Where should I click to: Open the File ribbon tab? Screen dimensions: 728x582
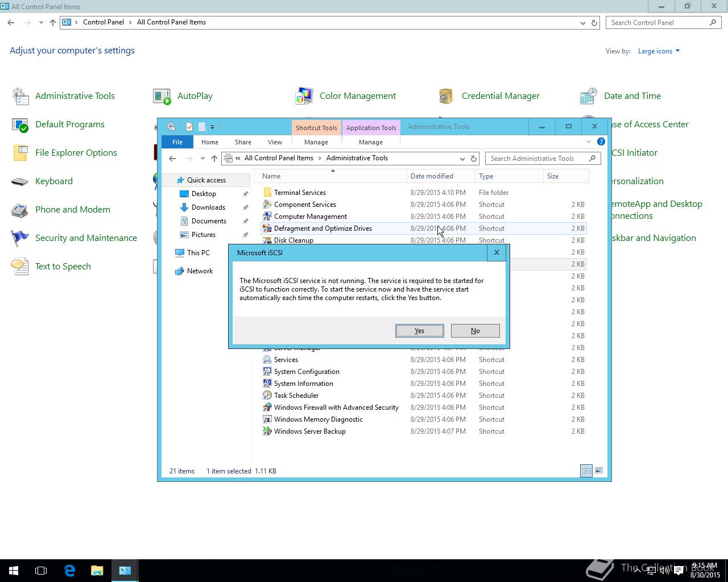pos(177,142)
